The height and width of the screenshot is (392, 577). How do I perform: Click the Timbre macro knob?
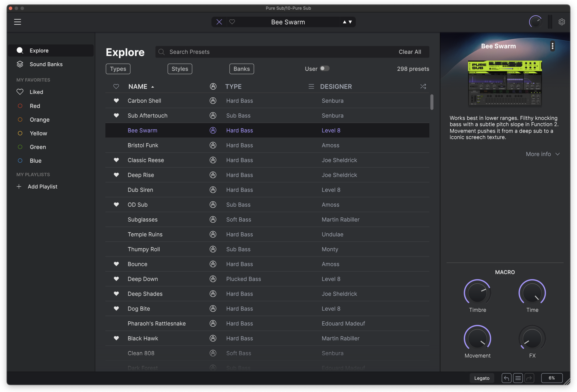[477, 293]
